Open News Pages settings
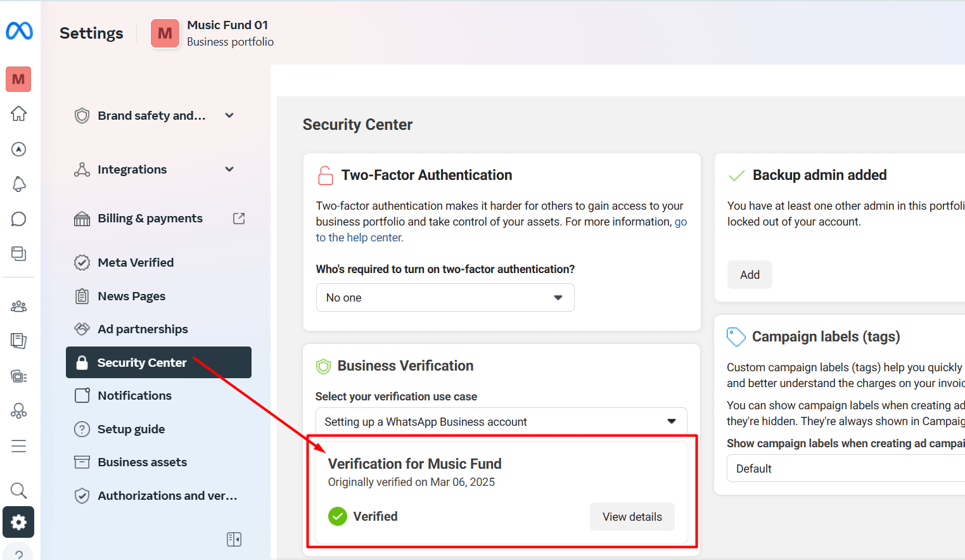The image size is (965, 560). point(158,296)
